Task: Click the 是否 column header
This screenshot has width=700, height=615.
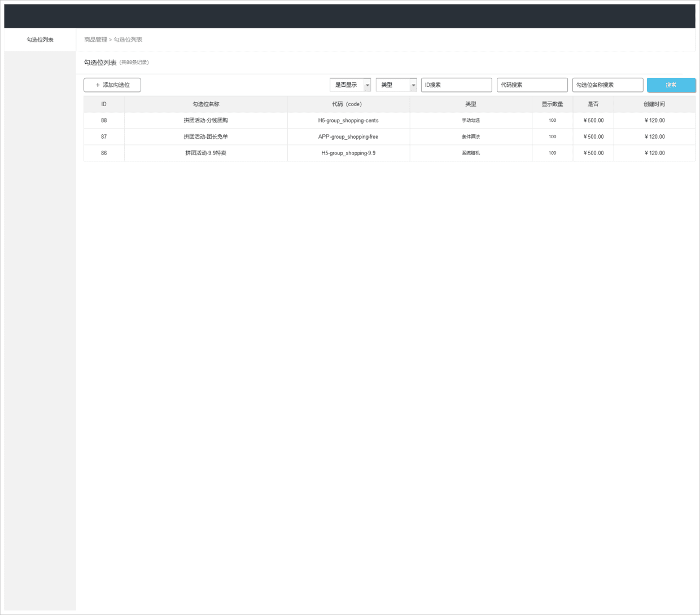Action: coord(593,104)
